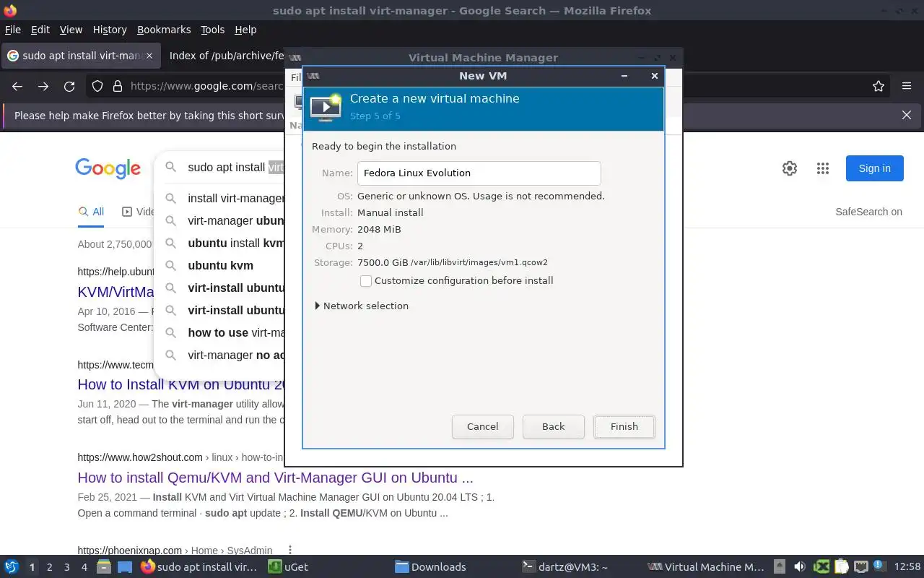Viewport: 924px width, 578px height.
Task: Dismiss the Firefox survey notification bar
Action: [907, 115]
